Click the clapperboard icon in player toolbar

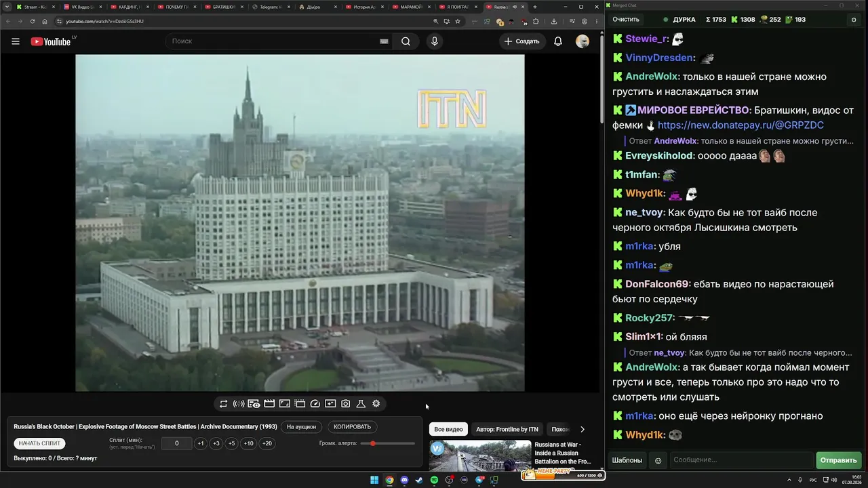269,403
